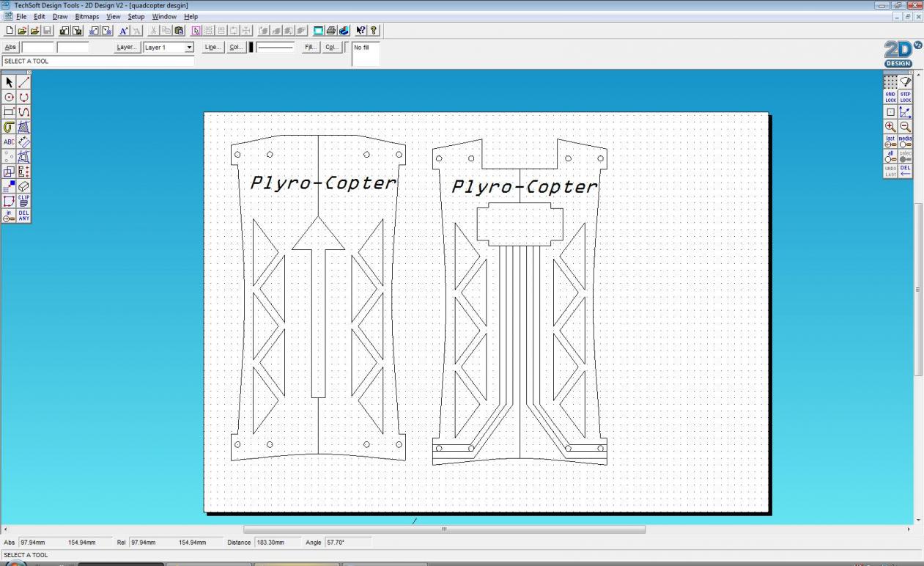This screenshot has height=566, width=924.
Task: Close the left toolbox with its X
Action: point(29,73)
